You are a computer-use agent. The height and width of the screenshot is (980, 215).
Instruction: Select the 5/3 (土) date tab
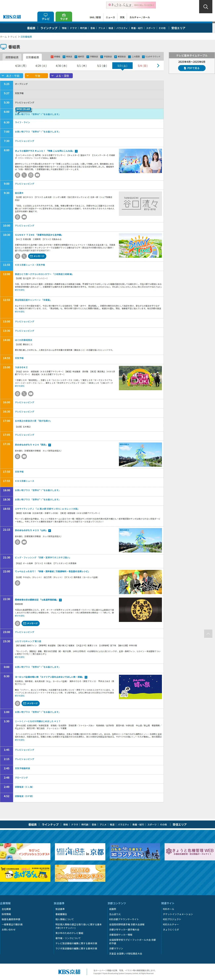tap(122, 65)
